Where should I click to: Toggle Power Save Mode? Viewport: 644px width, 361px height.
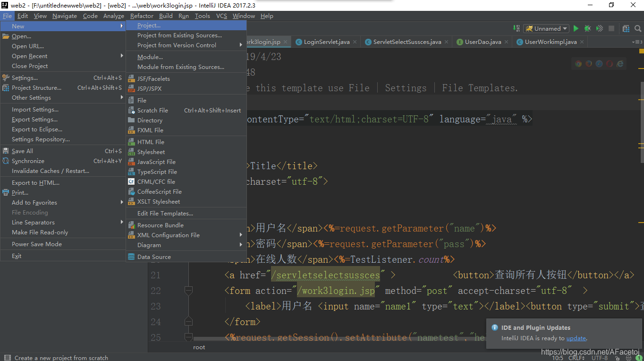coord(63,244)
